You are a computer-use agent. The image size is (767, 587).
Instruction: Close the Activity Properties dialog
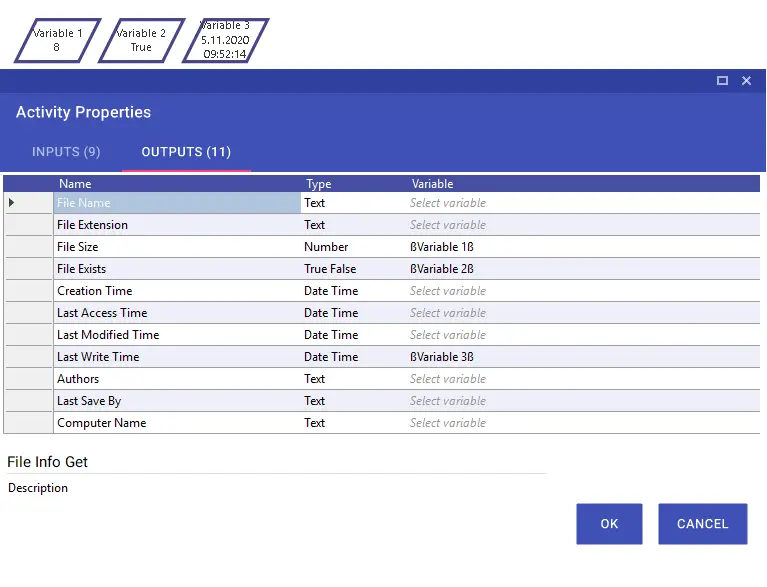tap(746, 81)
